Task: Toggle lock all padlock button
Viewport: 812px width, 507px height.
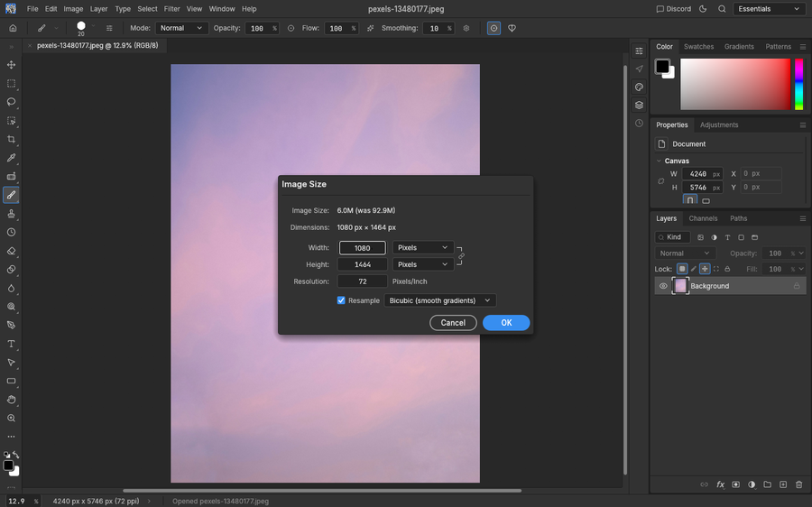Action: click(x=727, y=269)
